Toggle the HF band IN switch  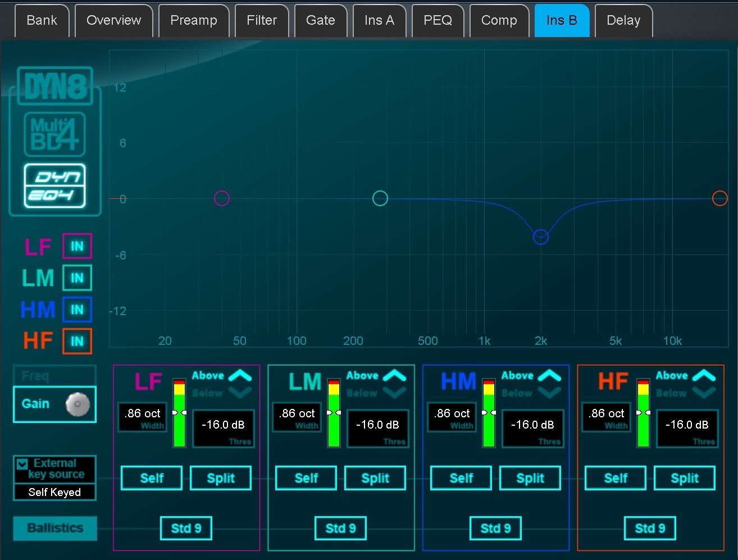tap(77, 341)
